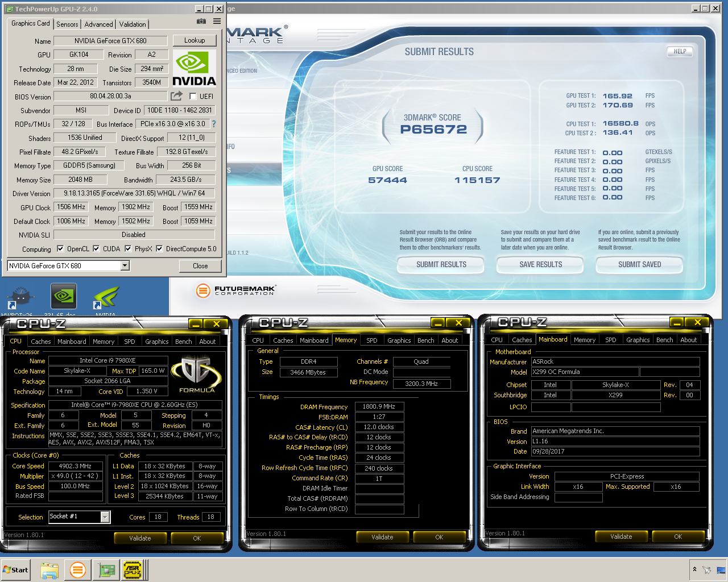Open Graphics tab in the left CPU-Z window
Viewport: 728px width, 582px height.
click(x=157, y=342)
